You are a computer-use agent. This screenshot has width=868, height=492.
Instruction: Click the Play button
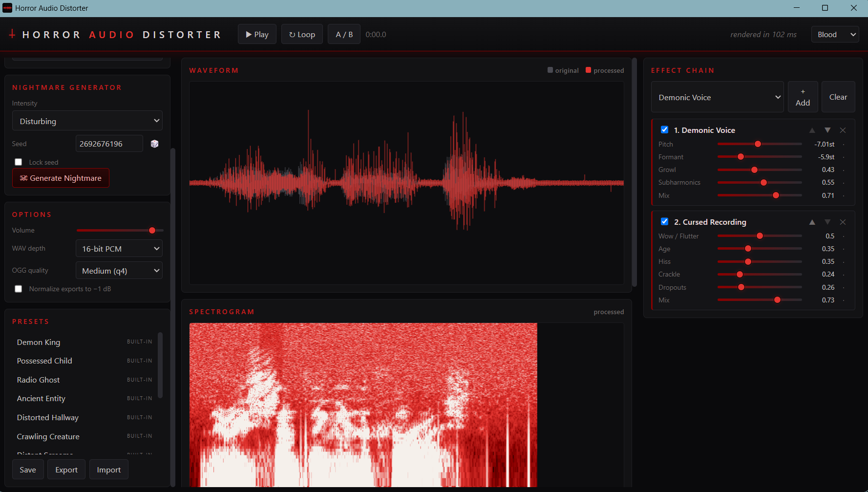pos(257,34)
